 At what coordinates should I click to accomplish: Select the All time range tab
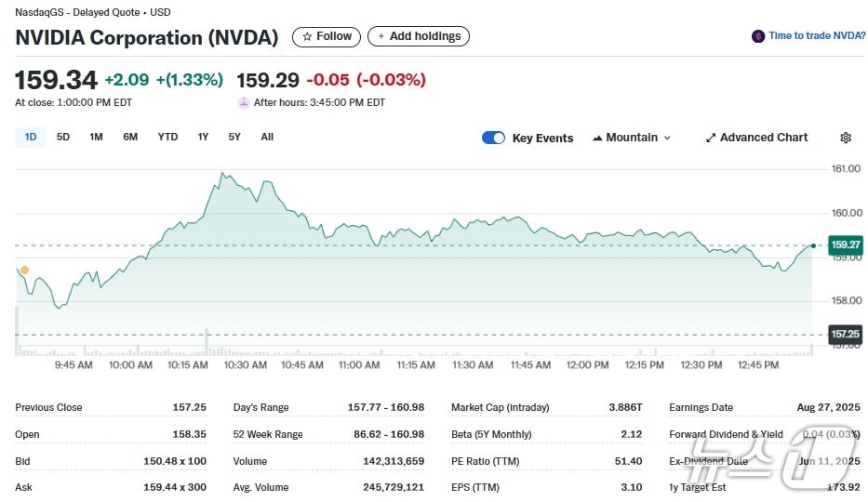click(267, 137)
